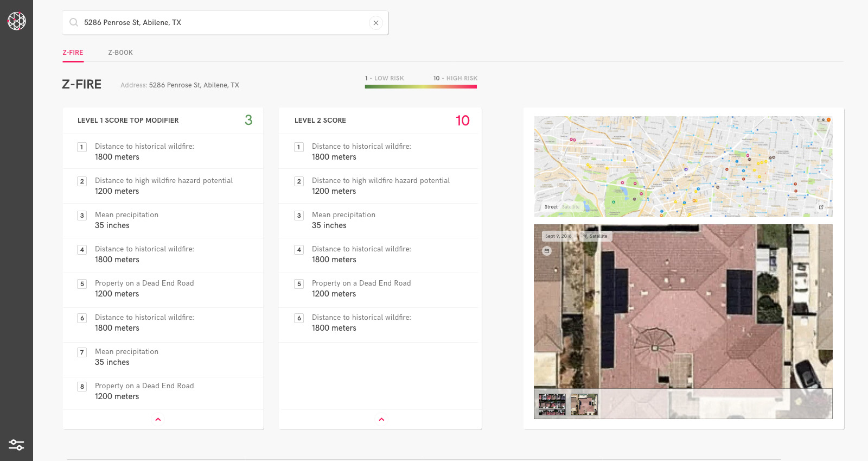Select rank badge 3 in Level 2 panel

[x=299, y=216]
